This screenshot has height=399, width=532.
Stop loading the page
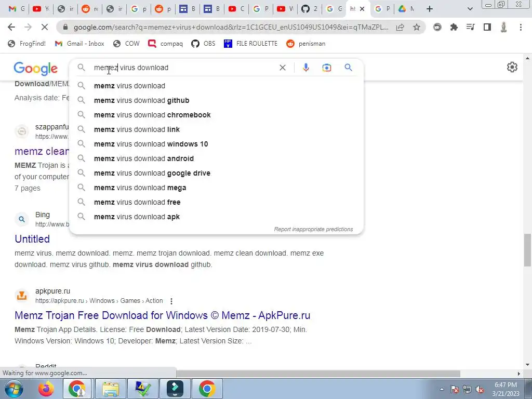coord(45,27)
